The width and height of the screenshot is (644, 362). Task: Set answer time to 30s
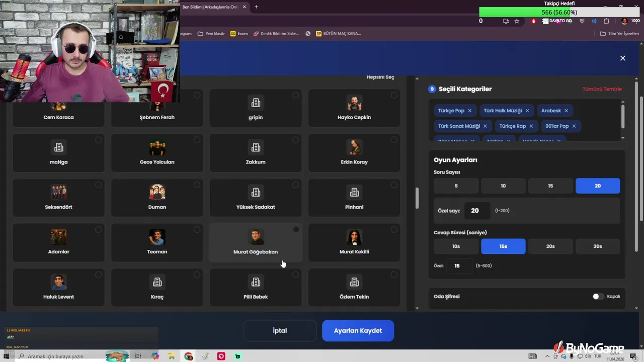point(598,246)
